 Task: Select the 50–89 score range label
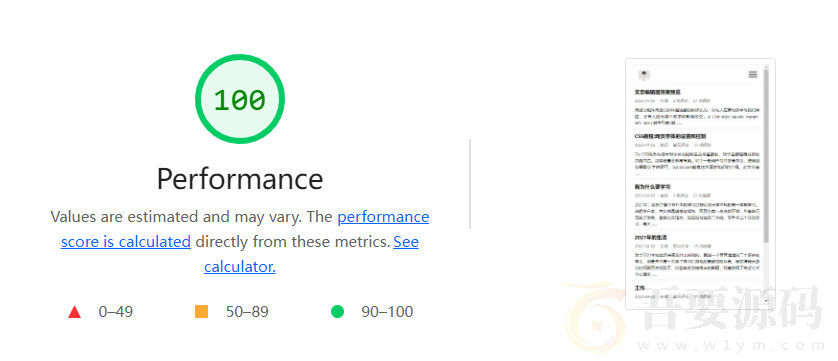247,312
